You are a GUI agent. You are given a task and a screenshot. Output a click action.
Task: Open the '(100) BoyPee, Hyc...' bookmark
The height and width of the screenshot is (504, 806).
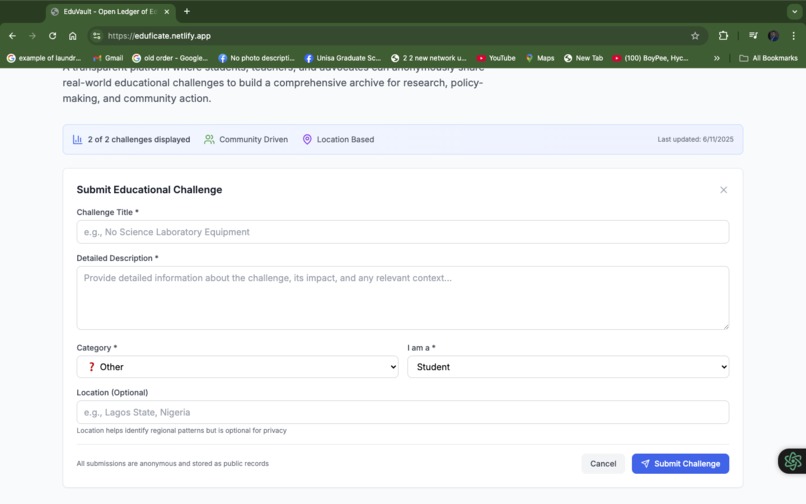(650, 58)
